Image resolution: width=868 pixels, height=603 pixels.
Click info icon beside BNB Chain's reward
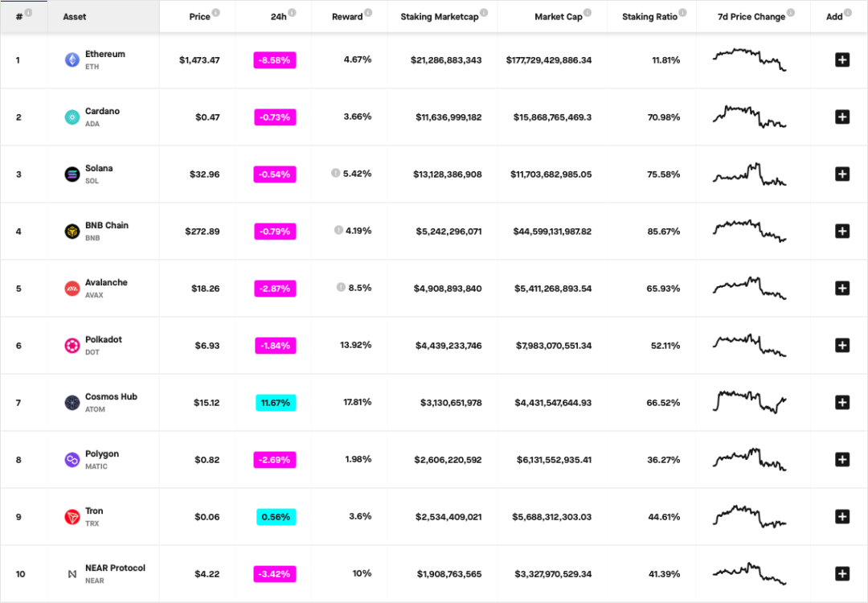click(x=338, y=230)
